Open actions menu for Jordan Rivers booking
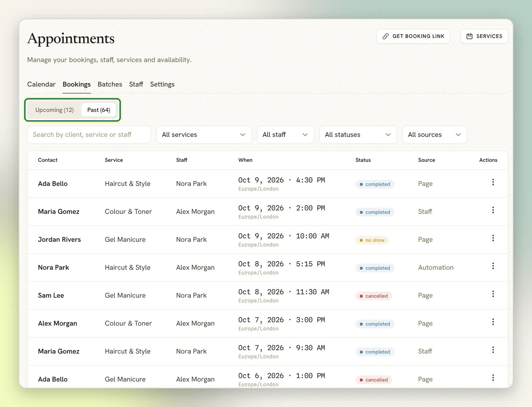 pos(493,238)
